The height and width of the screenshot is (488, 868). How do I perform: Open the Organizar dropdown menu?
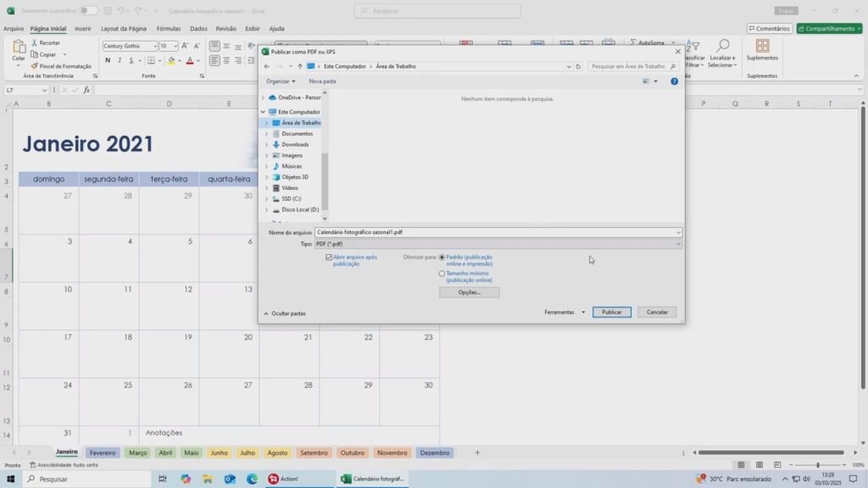(281, 81)
